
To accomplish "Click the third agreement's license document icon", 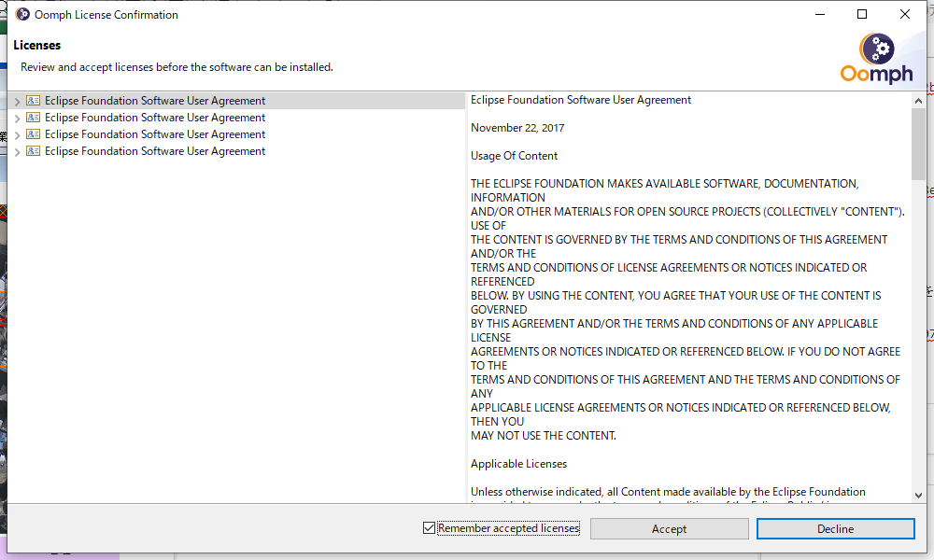I will (34, 134).
